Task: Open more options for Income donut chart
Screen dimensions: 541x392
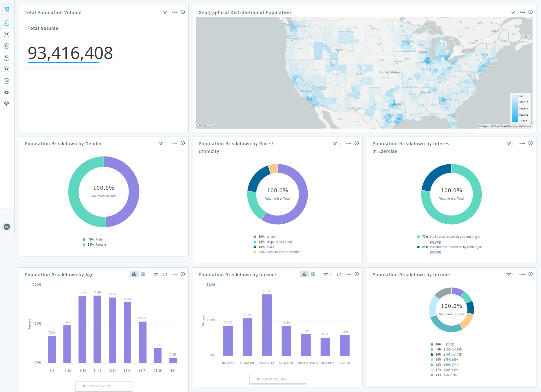Action: coord(522,274)
